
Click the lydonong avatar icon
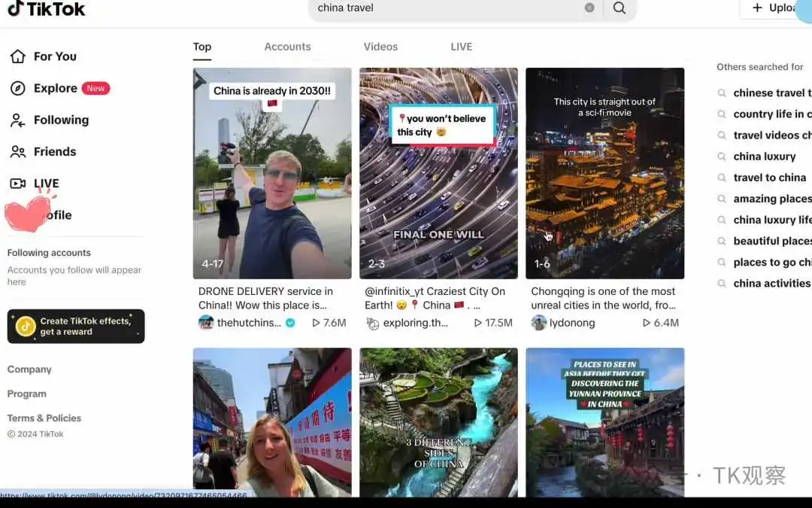538,323
